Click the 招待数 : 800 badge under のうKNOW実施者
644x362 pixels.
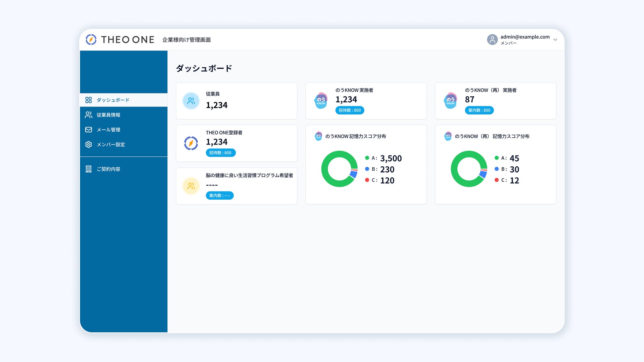pos(350,110)
